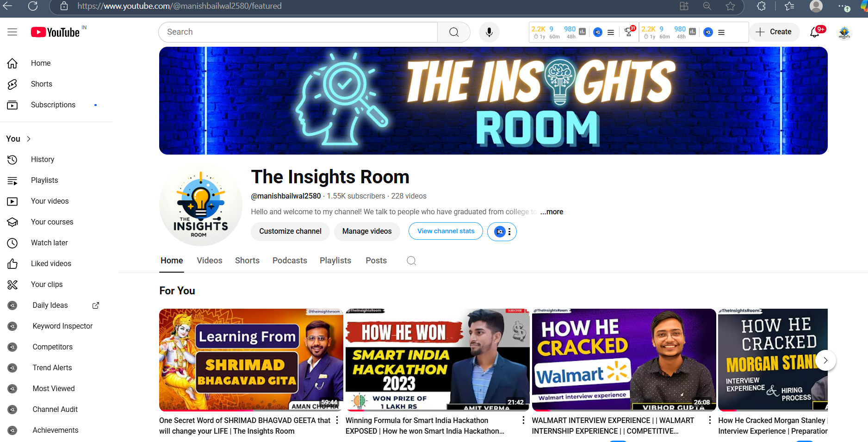This screenshot has width=868, height=442.
Task: Show next videos with the carousel arrow
Action: point(825,360)
